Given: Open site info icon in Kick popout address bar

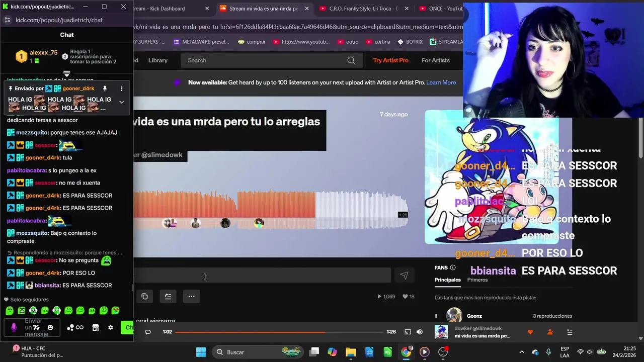Looking at the screenshot, I should [7, 20].
